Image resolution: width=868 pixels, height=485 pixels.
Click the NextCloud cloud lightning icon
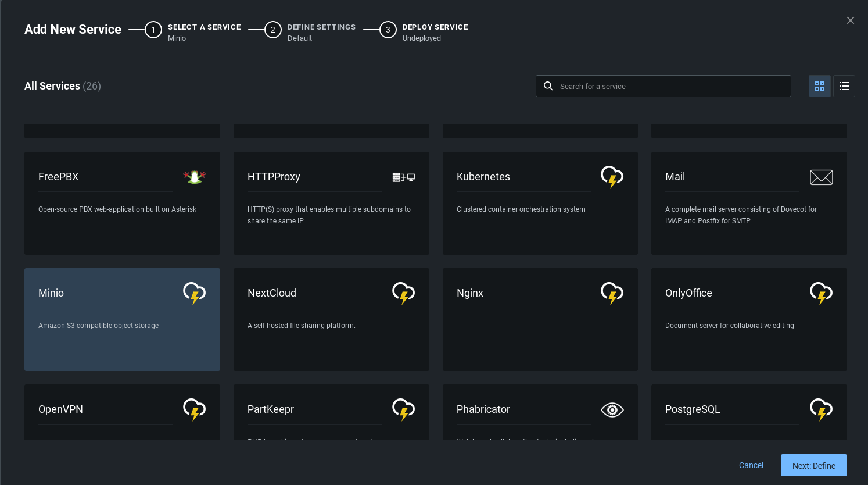404,293
